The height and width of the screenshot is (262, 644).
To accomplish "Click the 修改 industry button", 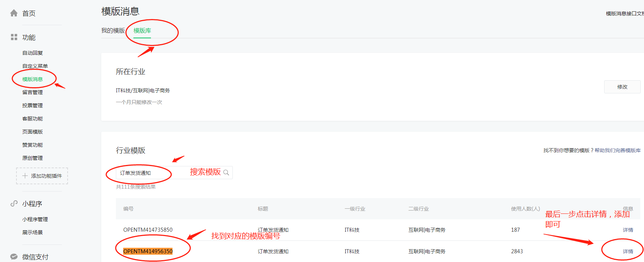I will point(622,87).
